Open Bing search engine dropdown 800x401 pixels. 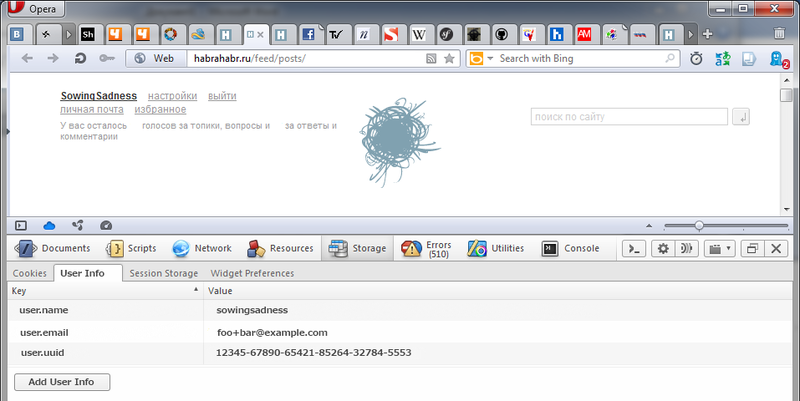click(490, 59)
